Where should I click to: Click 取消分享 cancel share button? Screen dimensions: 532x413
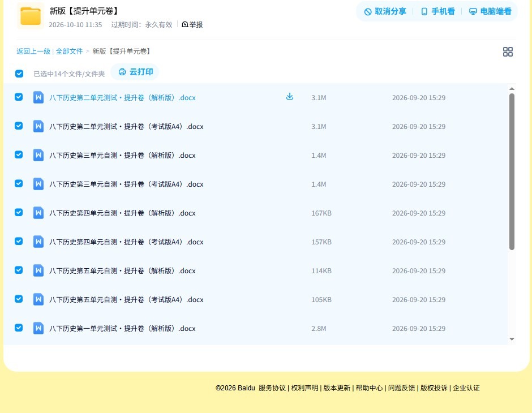pos(385,11)
